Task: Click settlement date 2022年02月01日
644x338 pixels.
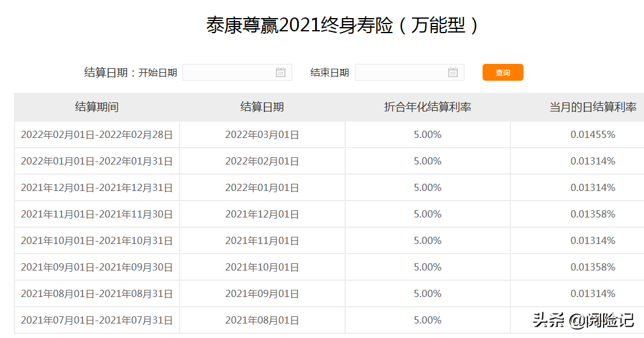Action: [x=262, y=161]
